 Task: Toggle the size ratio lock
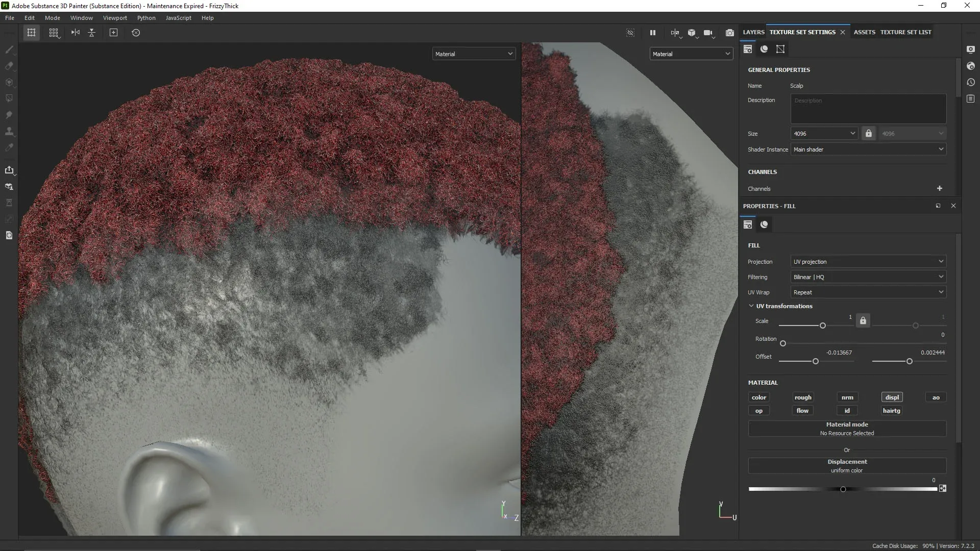868,133
